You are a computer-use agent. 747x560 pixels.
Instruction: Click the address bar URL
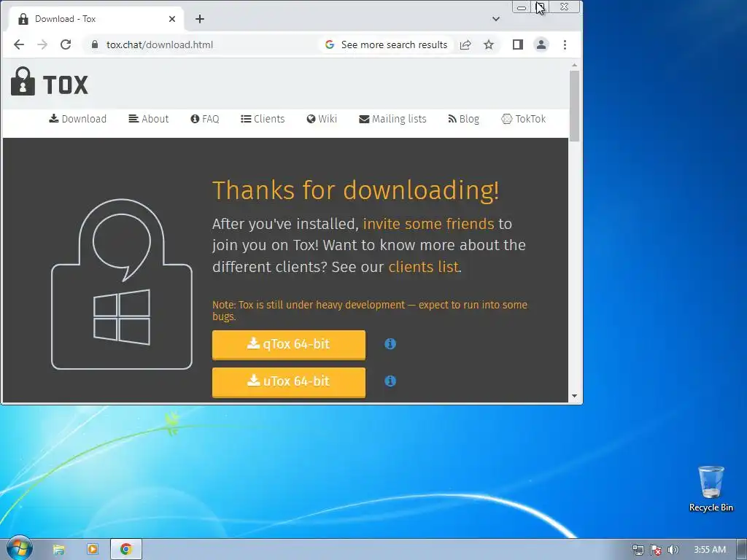click(x=160, y=44)
